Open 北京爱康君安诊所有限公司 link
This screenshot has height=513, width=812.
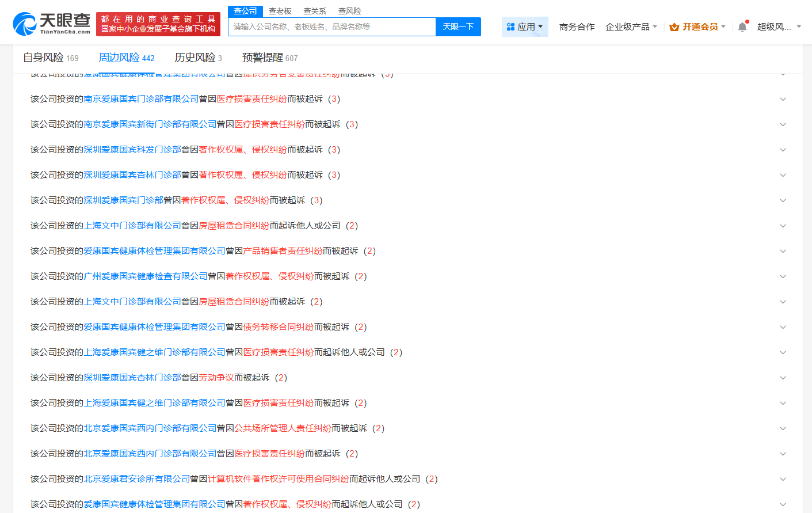pos(137,479)
